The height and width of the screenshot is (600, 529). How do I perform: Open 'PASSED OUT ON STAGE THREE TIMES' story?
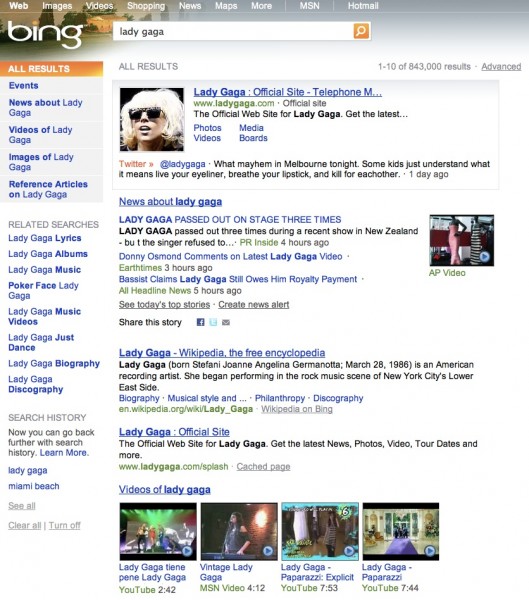pos(230,220)
